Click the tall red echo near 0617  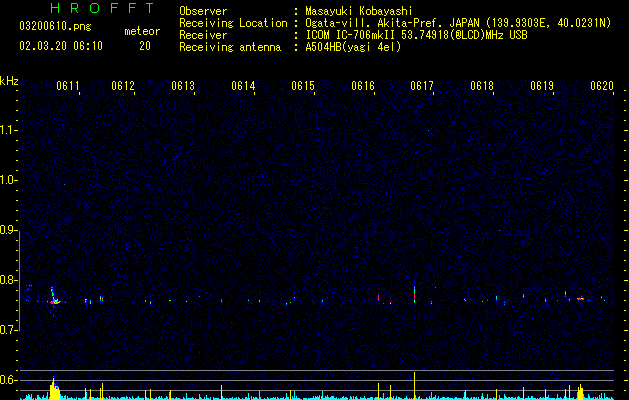[414, 294]
